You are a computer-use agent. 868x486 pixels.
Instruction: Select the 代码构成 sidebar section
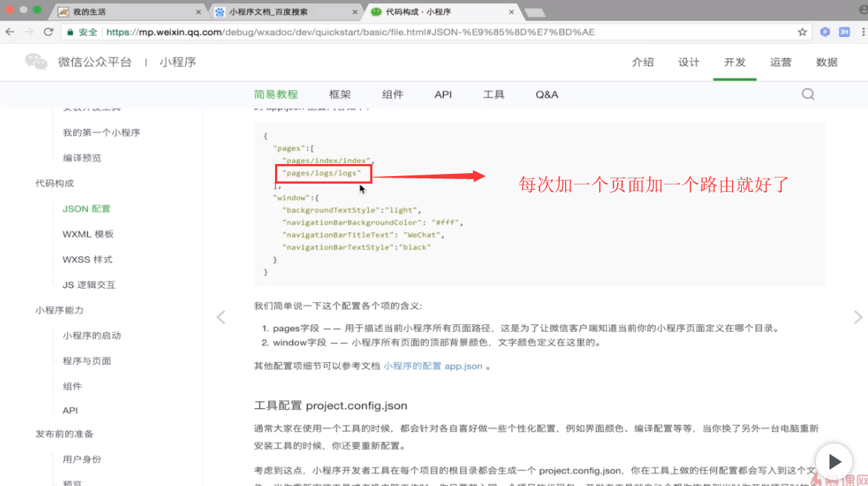(54, 184)
